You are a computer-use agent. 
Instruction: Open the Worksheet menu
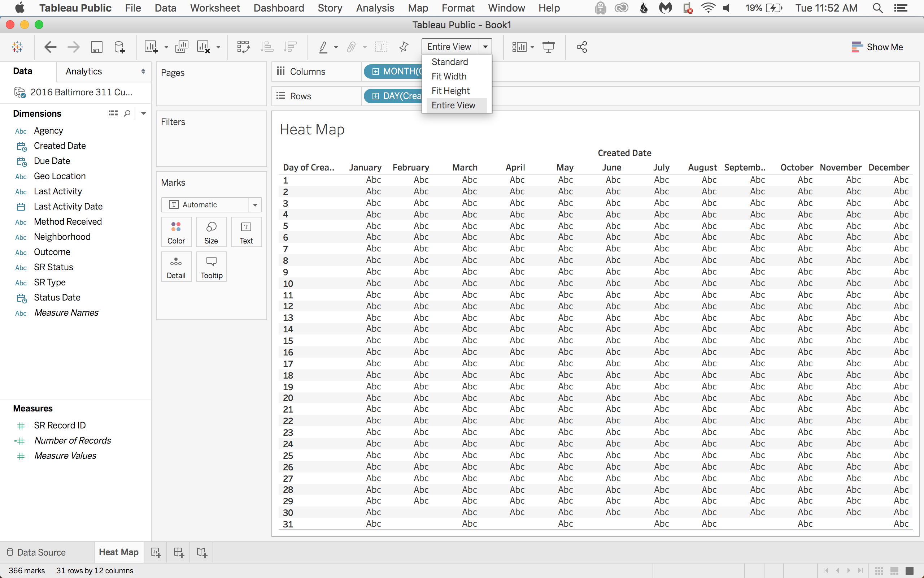[x=215, y=8]
